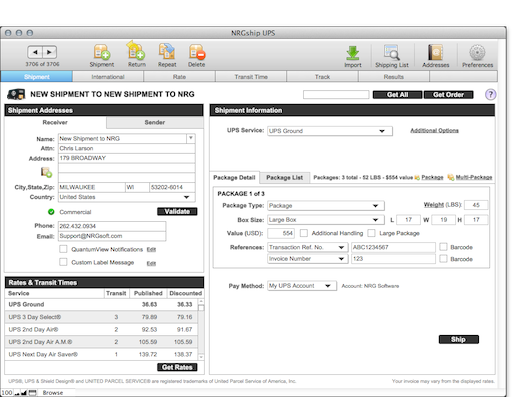This screenshot has height=397, width=529.
Task: Go to the previous record arrow
Action: (x=35, y=52)
